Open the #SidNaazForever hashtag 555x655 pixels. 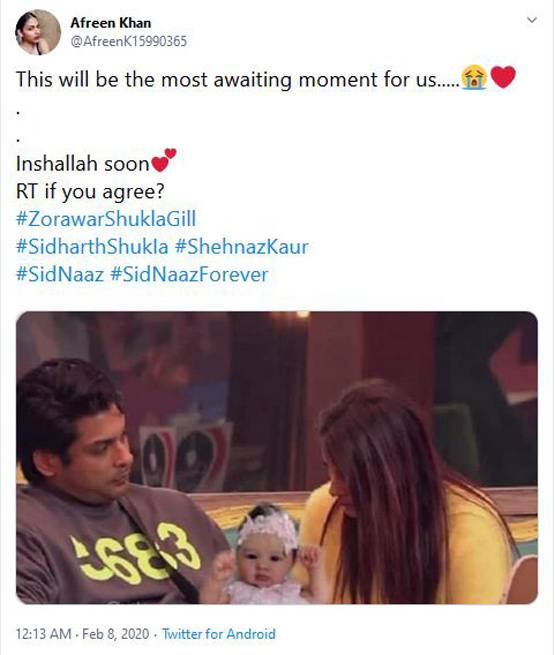189,274
